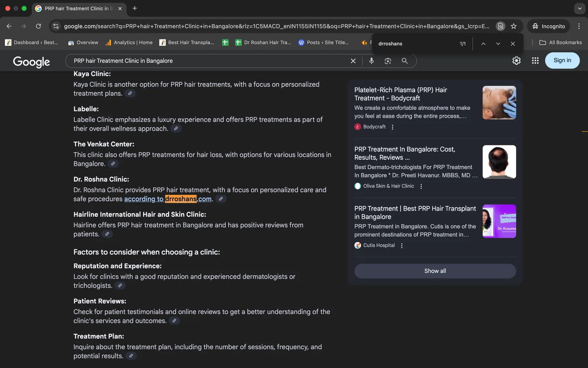The height and width of the screenshot is (368, 588).
Task: Open the source link after Dr. Roshna paragraph
Action: 221,199
